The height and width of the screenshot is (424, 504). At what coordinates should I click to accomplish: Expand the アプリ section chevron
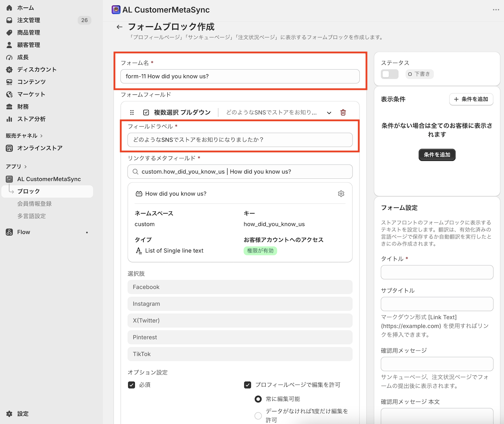26,167
